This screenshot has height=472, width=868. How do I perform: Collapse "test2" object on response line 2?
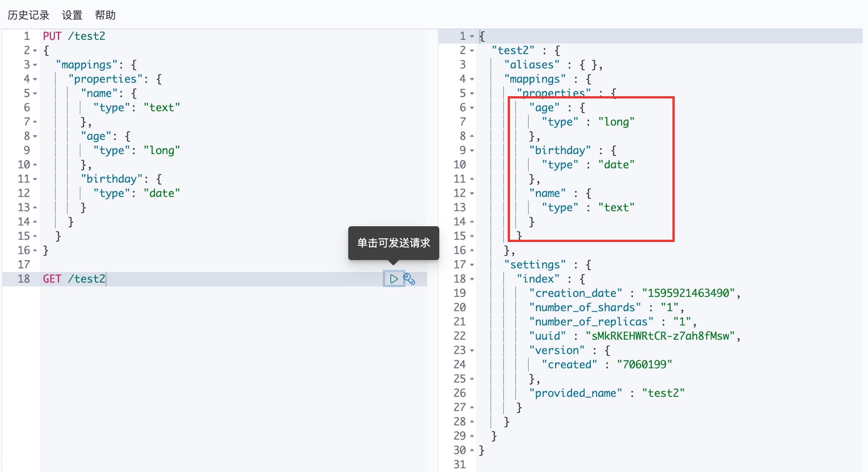[x=472, y=51]
